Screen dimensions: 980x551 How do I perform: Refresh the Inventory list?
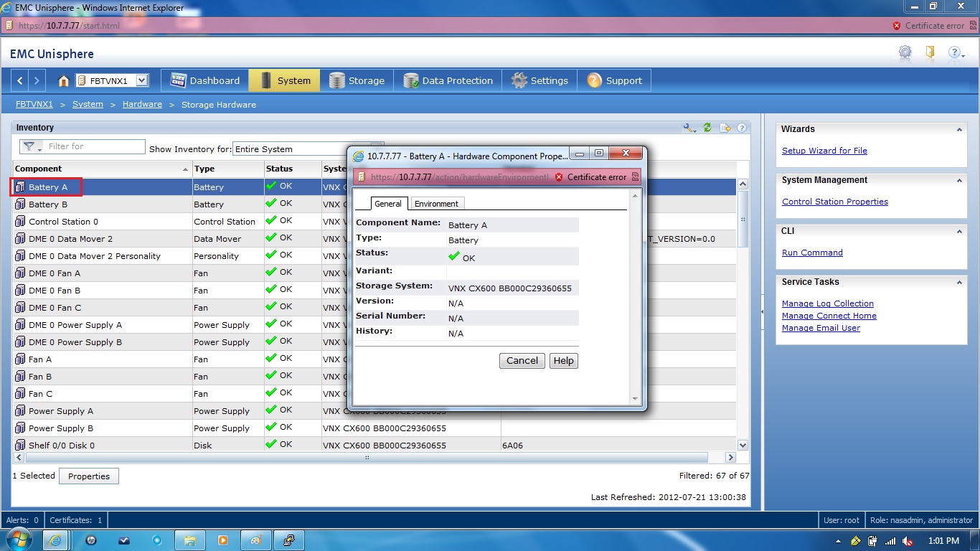click(707, 127)
